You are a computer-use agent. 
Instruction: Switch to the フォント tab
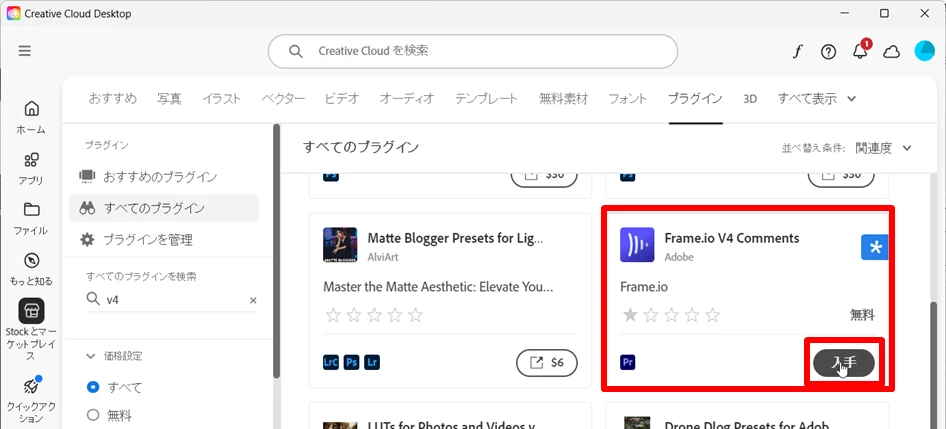tap(627, 99)
